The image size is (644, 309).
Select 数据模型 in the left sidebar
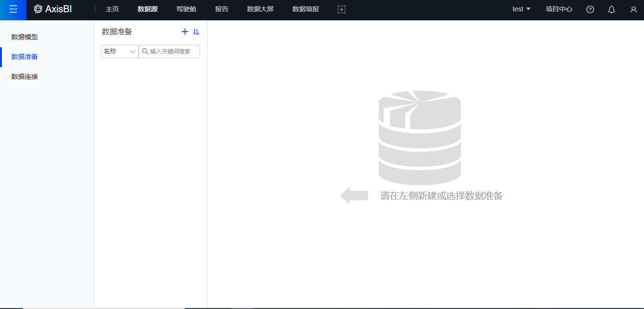pyautogui.click(x=25, y=37)
